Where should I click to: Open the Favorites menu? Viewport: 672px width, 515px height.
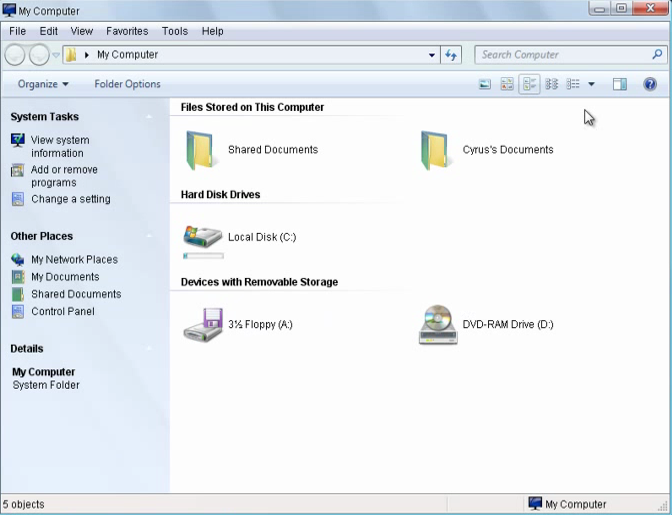point(127,31)
